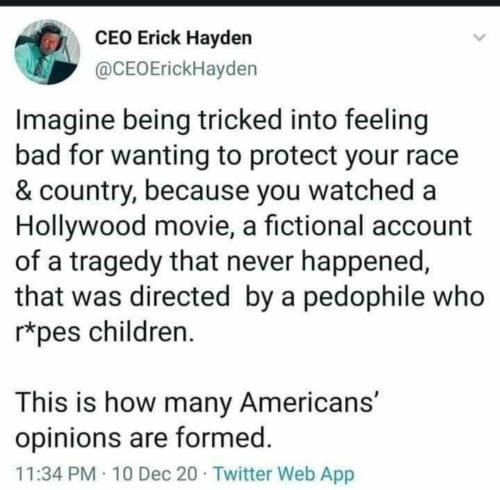Viewport: 500px width, 490px height.
Task: Click the word Hollywood in the tweet
Action: click(x=81, y=226)
